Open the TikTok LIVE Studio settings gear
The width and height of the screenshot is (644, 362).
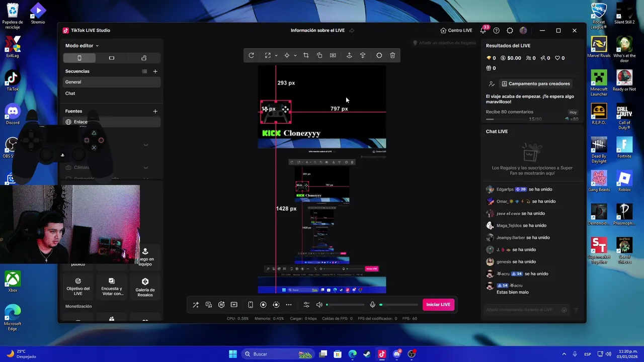[510, 31]
